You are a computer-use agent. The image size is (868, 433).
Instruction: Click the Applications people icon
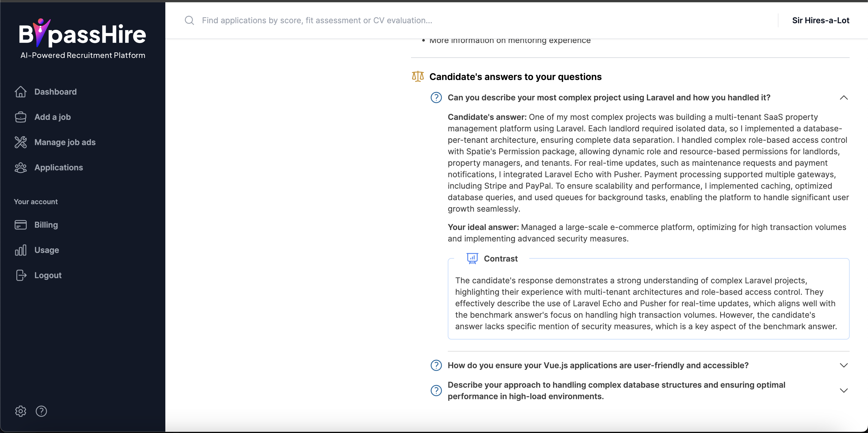[21, 168]
